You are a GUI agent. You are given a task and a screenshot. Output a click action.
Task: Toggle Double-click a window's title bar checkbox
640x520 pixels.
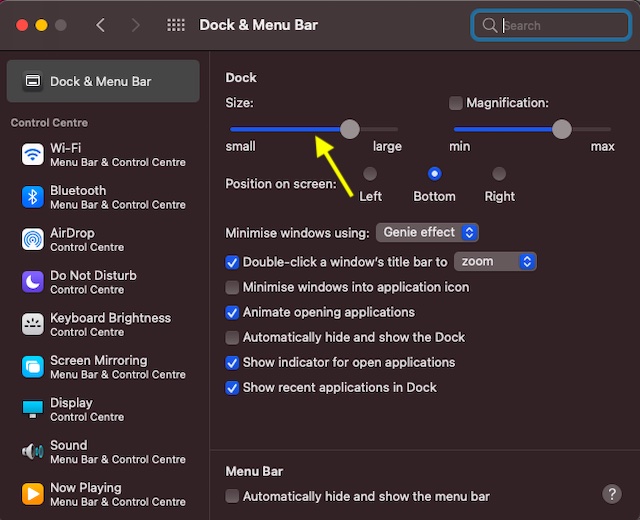click(x=232, y=262)
